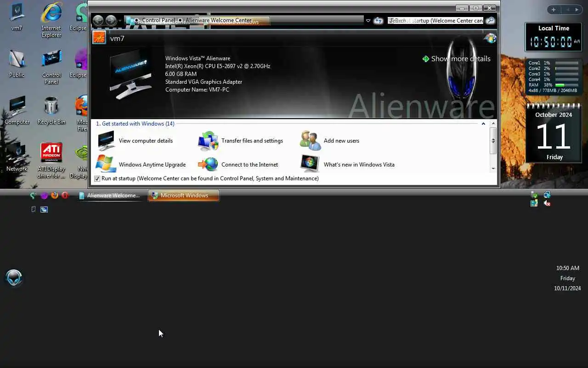Image resolution: width=588 pixels, height=368 pixels.
Task: Launch Firefox from quick launch bar
Action: (54, 195)
